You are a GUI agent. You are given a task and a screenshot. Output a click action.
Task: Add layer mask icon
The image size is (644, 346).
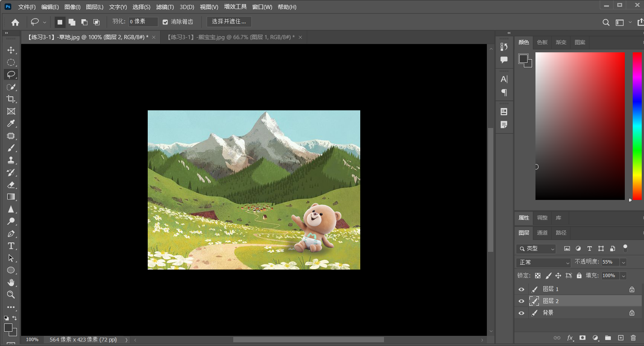click(583, 338)
